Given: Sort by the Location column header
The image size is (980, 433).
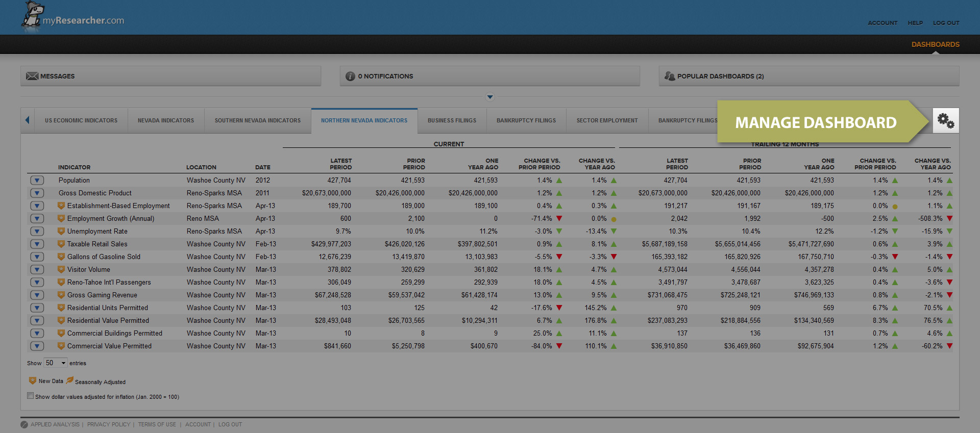Looking at the screenshot, I should pyautogui.click(x=201, y=167).
